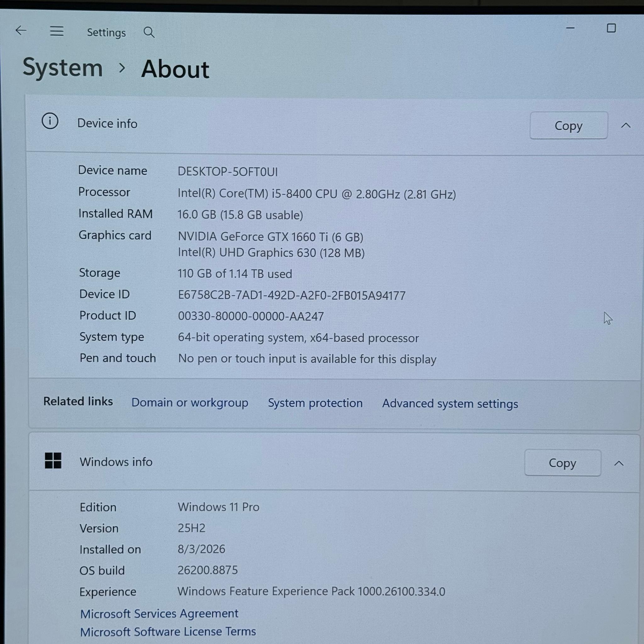Image resolution: width=644 pixels, height=644 pixels.
Task: Click the About breadcrumb heading
Action: click(175, 69)
